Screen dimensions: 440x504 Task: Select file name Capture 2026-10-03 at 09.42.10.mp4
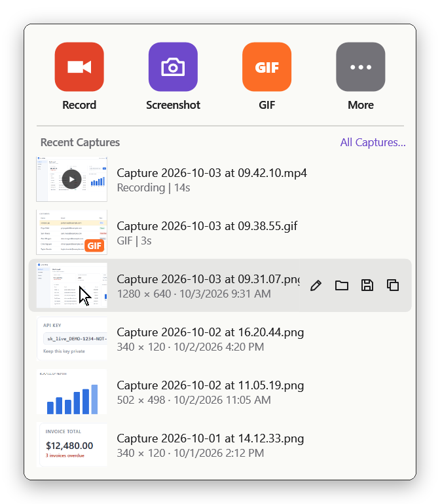pos(212,173)
